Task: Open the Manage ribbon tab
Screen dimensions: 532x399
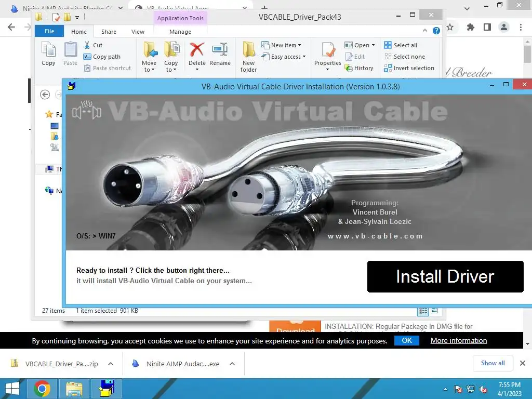Action: (180, 32)
